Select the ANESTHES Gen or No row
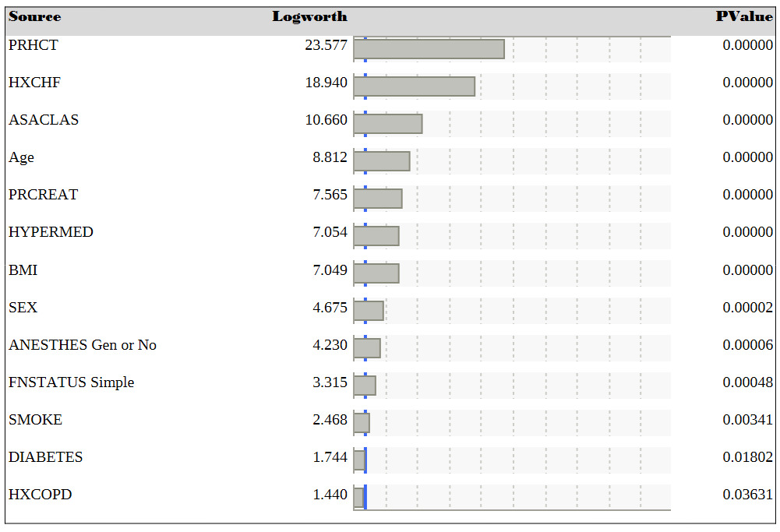This screenshot has height=532, width=780. coord(83,345)
